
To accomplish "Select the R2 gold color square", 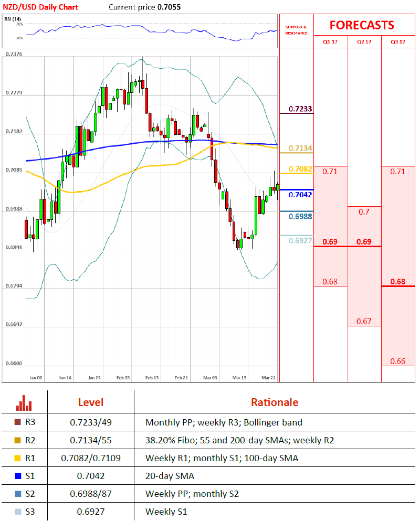I will 18,440.
